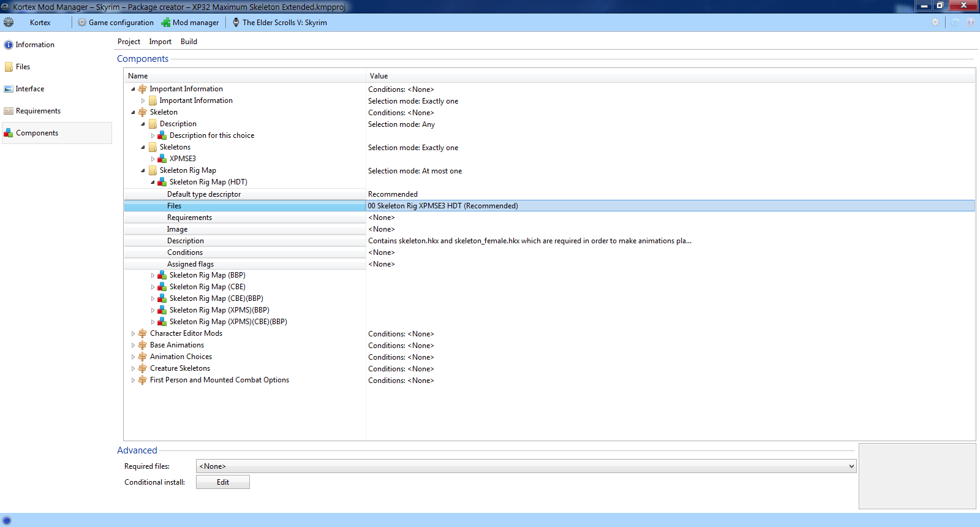
Task: Click the Files folder sidebar icon
Action: [x=9, y=67]
